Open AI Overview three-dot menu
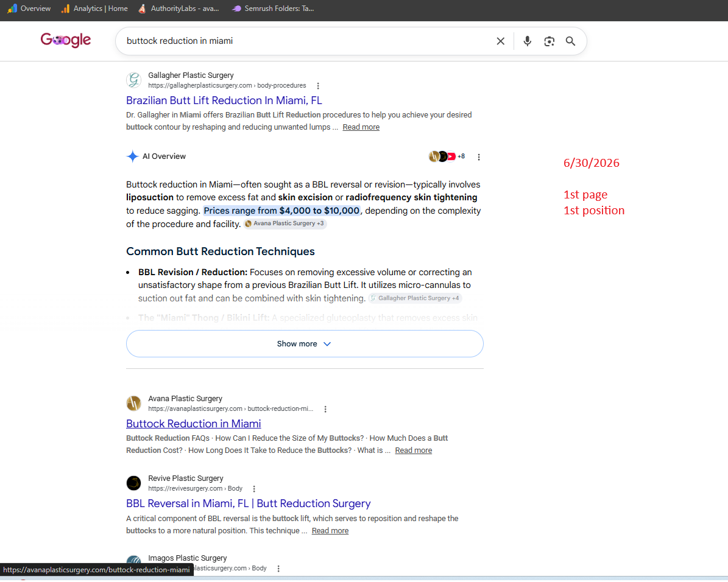The width and height of the screenshot is (728, 582). tap(479, 157)
